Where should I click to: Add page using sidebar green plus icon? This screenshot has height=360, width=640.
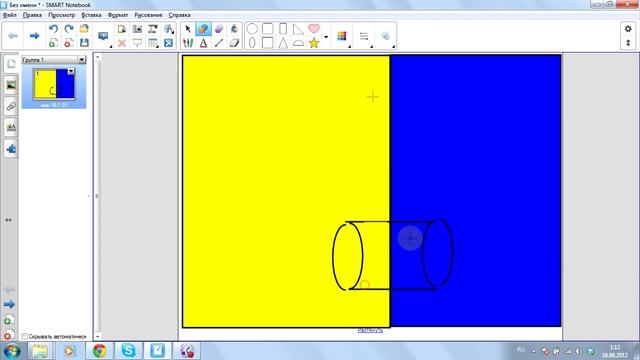point(9,320)
